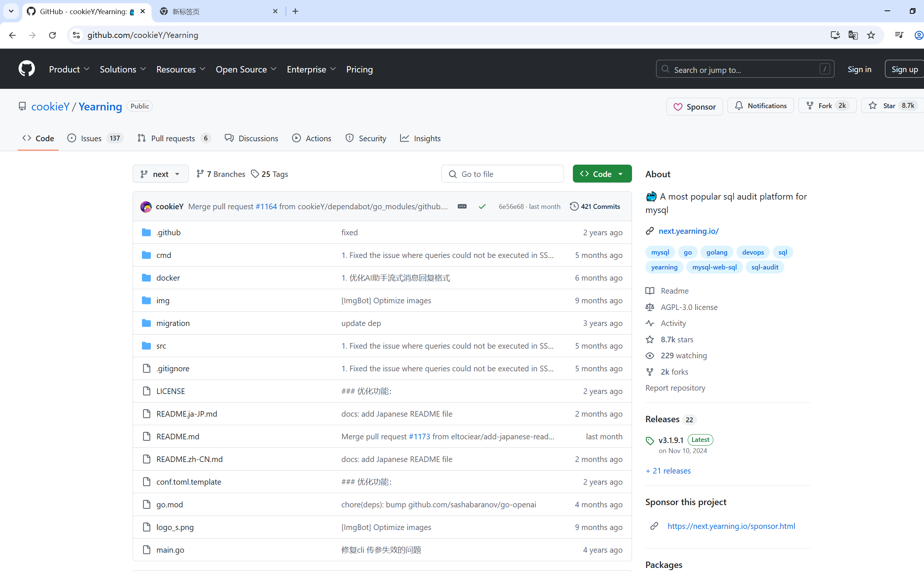Visit the next.yearning.io link
Screen dimensions: 924x572
pyautogui.click(x=688, y=231)
